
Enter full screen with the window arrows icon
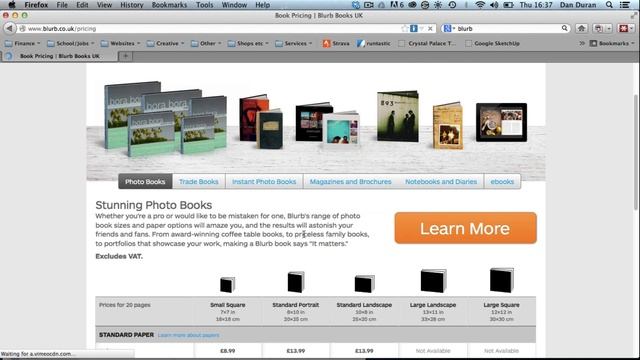click(633, 16)
